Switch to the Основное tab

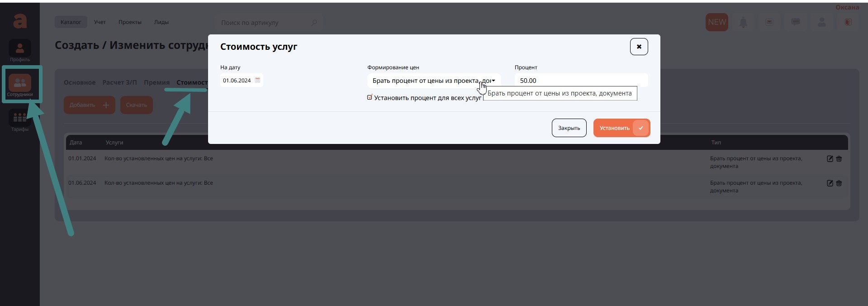tap(80, 82)
